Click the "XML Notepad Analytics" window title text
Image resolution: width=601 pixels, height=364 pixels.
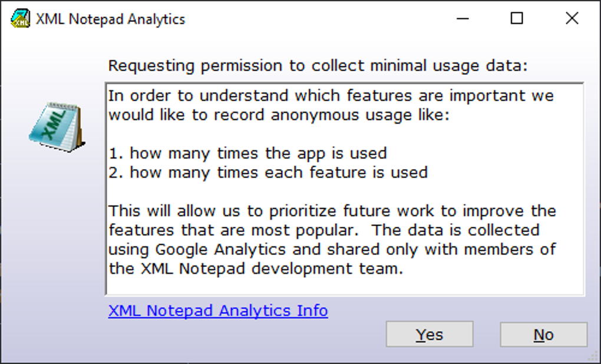tap(110, 19)
